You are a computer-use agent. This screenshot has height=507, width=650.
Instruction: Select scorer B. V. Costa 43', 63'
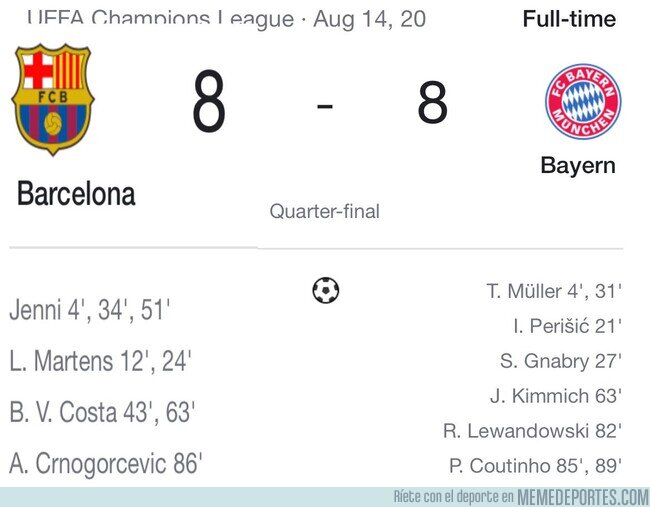coord(102,412)
